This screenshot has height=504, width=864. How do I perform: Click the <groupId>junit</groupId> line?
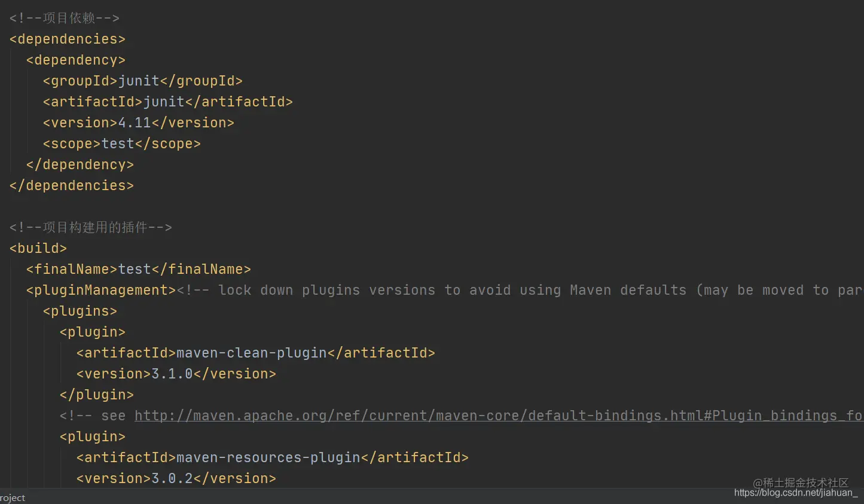(x=143, y=81)
